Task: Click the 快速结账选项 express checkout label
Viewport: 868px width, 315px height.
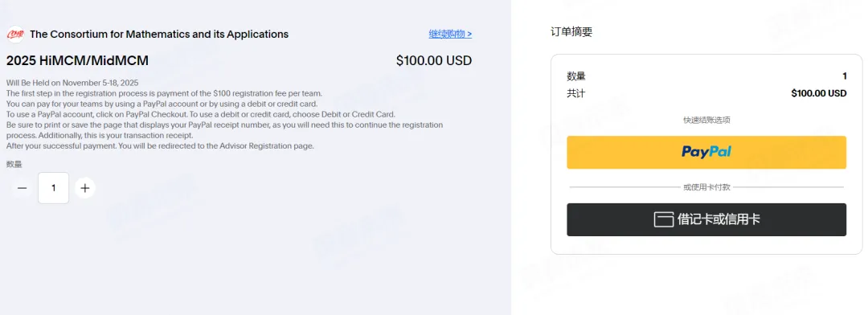Action: pos(706,120)
